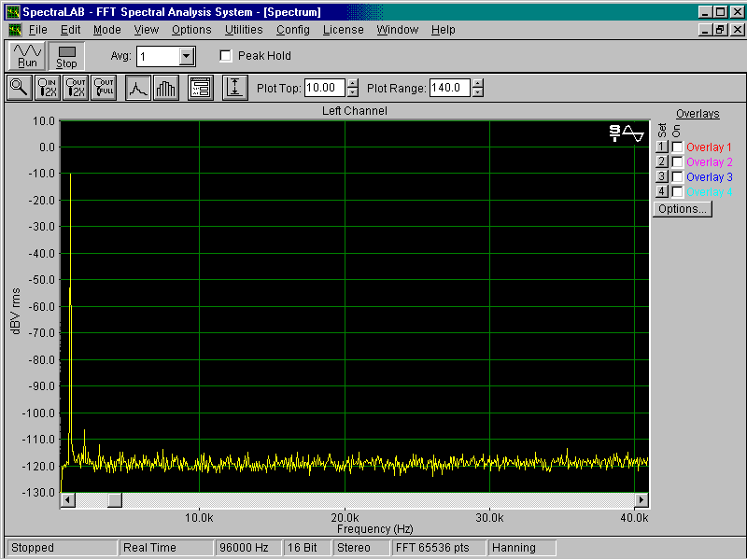Click the Stopped status indicator

(x=62, y=548)
